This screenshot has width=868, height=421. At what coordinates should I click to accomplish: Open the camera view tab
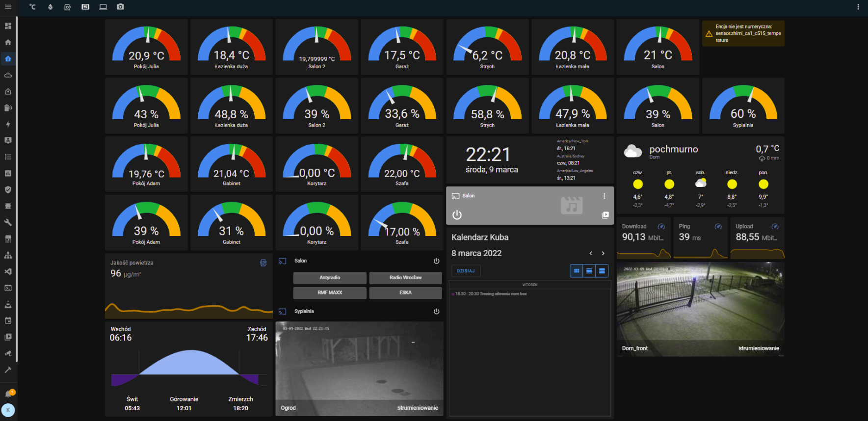point(120,7)
